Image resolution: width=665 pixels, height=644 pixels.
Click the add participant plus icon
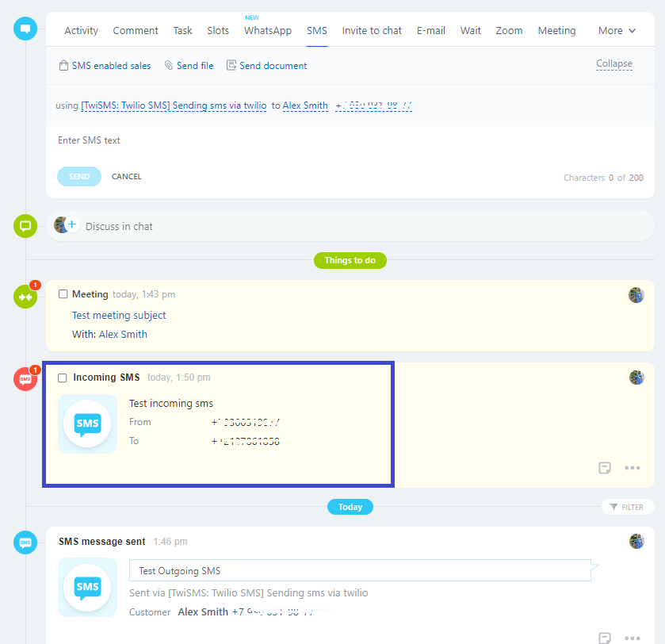pyautogui.click(x=71, y=225)
